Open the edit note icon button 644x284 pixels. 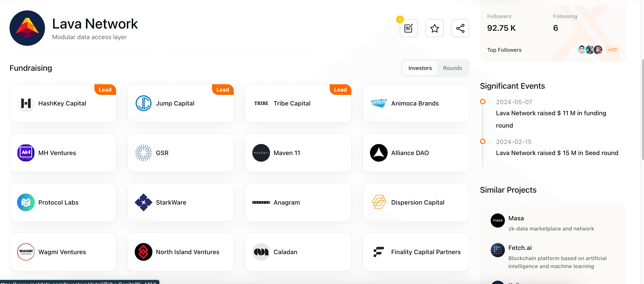point(409,28)
